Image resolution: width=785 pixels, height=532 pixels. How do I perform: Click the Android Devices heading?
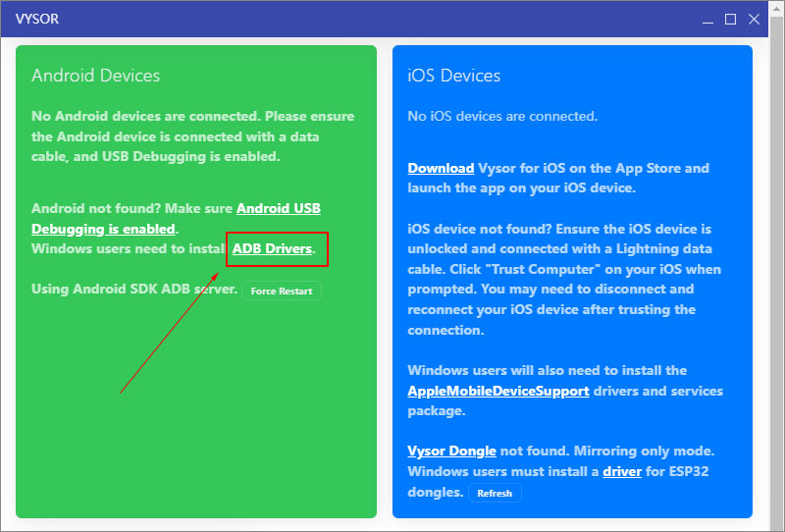tap(95, 76)
